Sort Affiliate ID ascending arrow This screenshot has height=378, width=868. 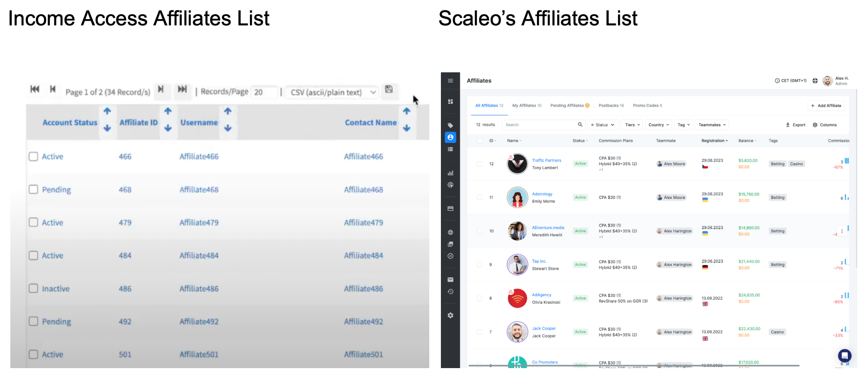168,111
